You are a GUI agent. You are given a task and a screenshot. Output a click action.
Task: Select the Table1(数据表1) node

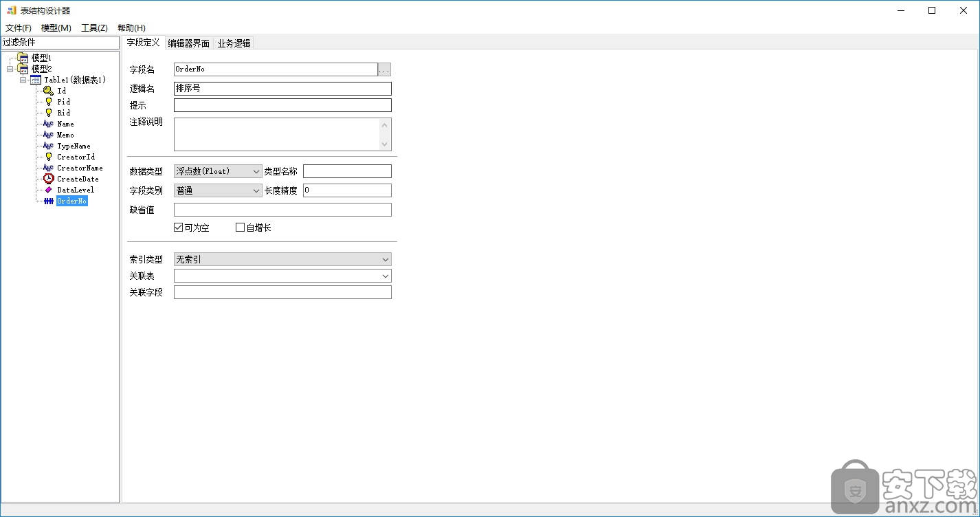click(75, 80)
